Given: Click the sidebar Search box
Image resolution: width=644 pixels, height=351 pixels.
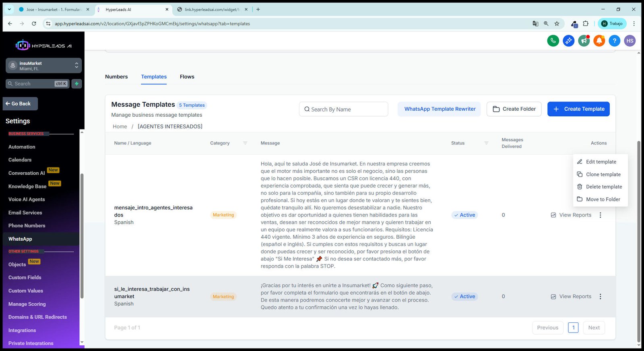Looking at the screenshot, I should [x=38, y=84].
